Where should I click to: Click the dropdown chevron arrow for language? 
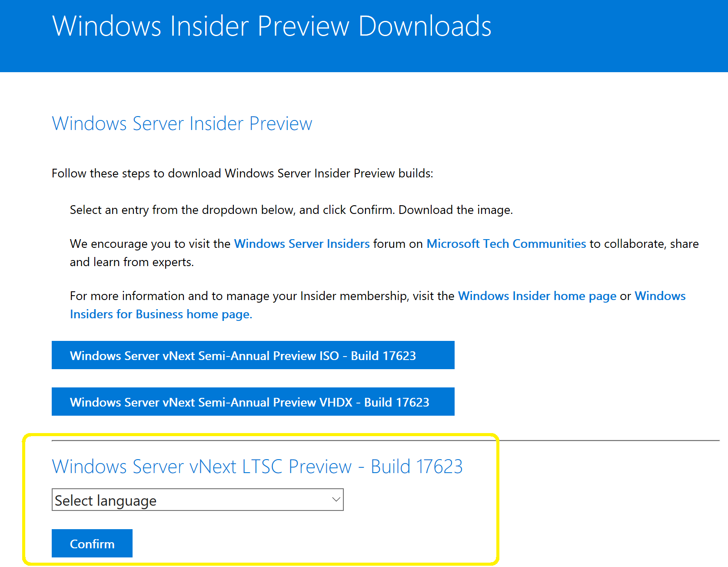[336, 500]
